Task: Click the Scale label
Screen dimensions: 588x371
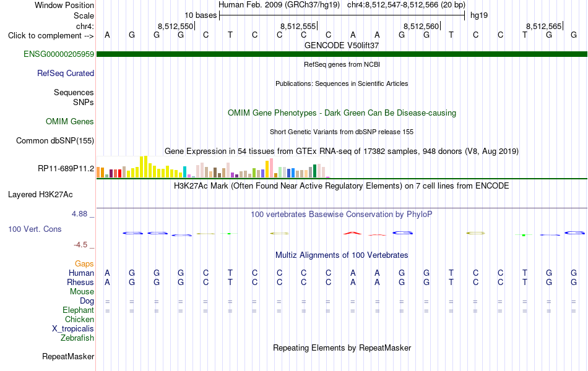Action: click(84, 15)
